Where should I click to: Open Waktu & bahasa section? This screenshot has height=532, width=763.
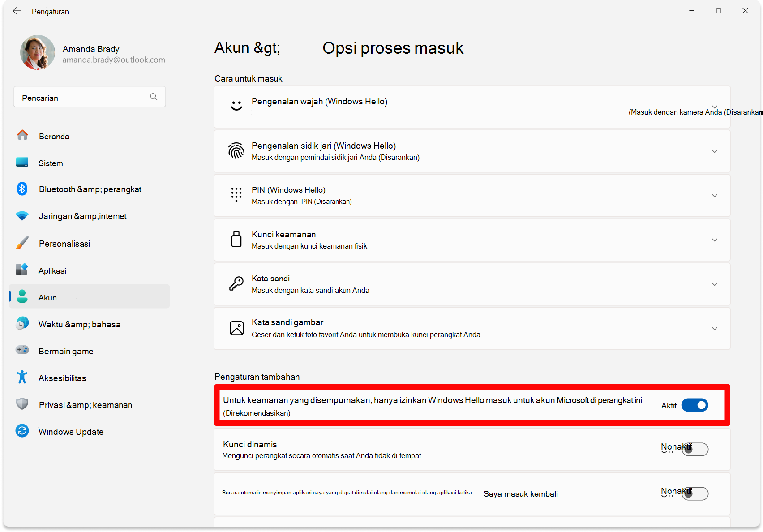tap(90, 324)
